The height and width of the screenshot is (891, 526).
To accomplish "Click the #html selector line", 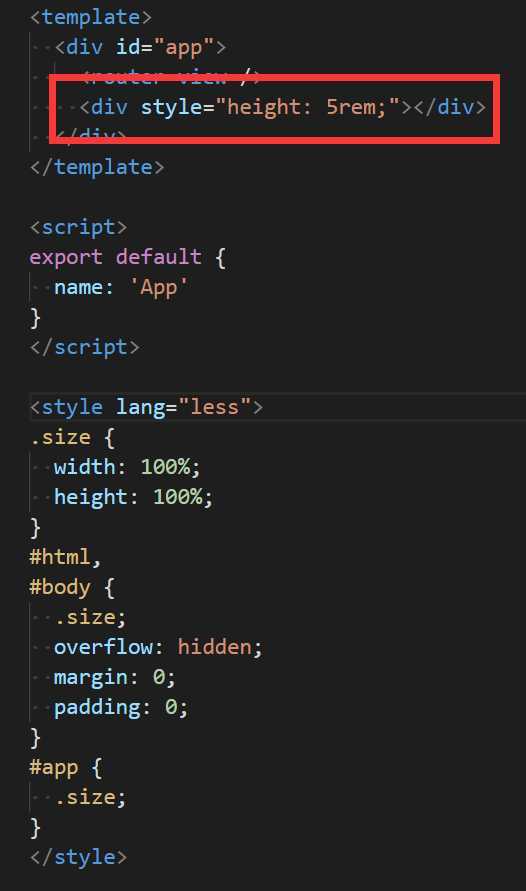I will point(65,557).
